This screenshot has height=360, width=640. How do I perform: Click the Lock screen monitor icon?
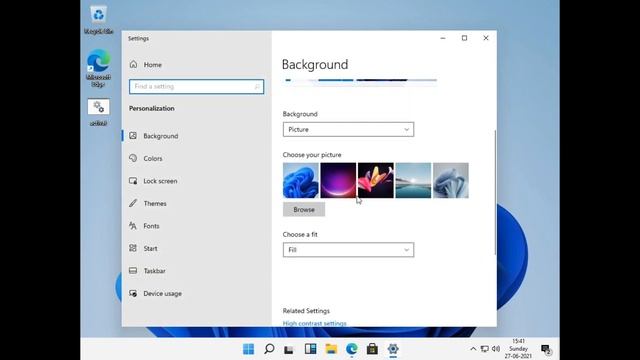pyautogui.click(x=133, y=180)
